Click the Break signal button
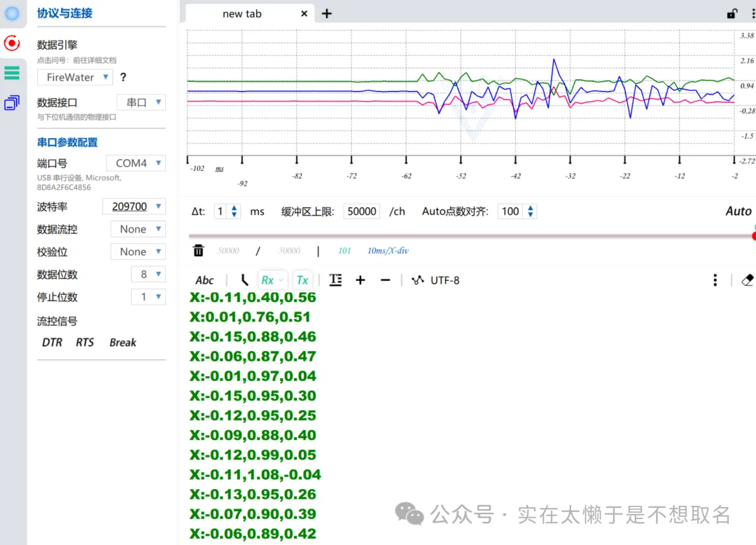The height and width of the screenshot is (545, 756). click(122, 343)
